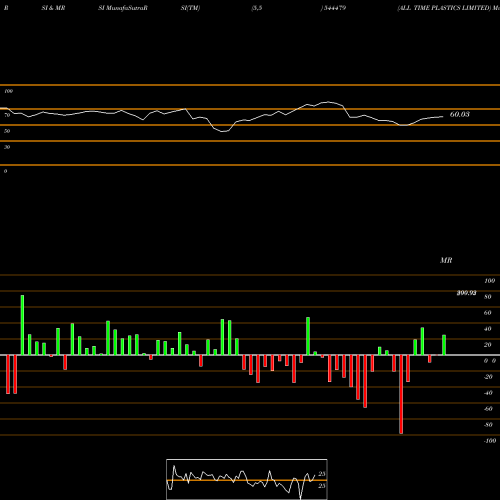
Task: Click the '(5,5' parameter text in header
Action: pyautogui.click(x=257, y=8)
